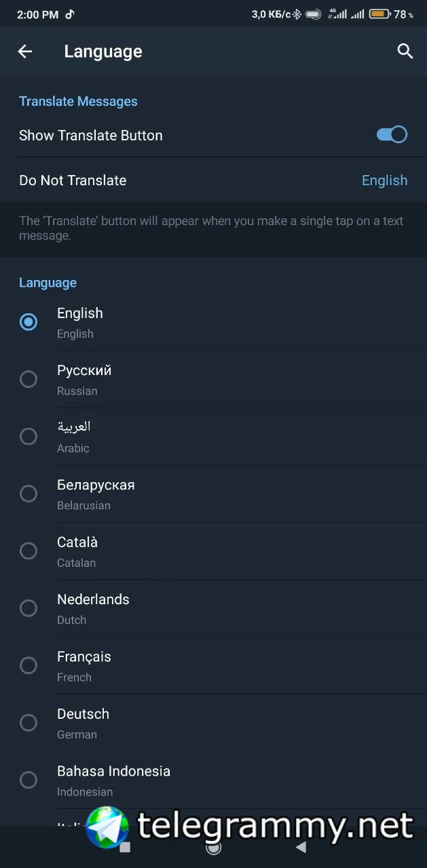Pick Nederlands in the language list
The height and width of the screenshot is (868, 427).
tap(93, 608)
